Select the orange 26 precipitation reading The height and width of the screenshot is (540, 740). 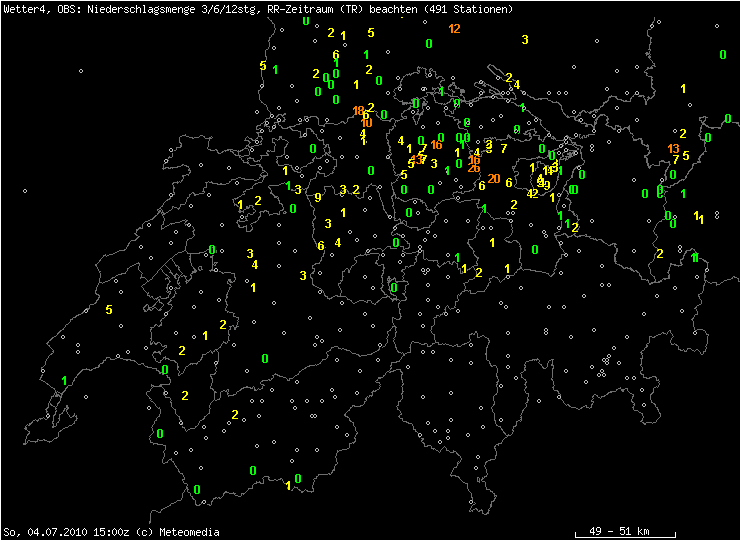pos(474,168)
